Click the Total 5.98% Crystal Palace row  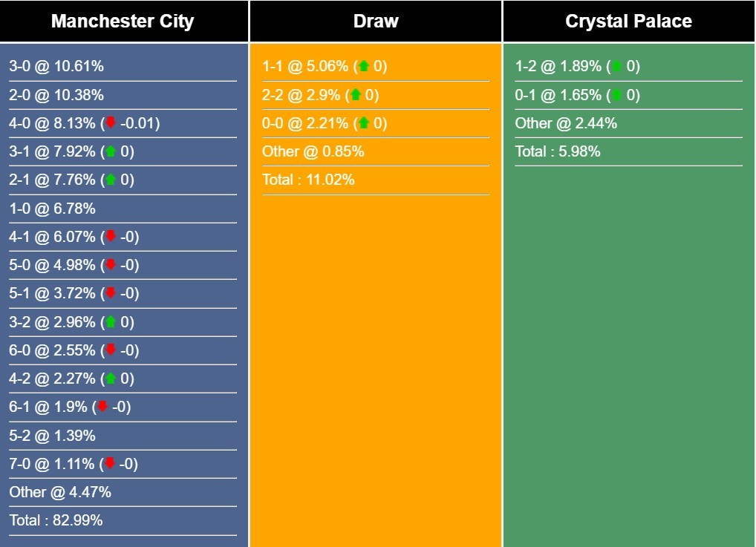(629, 152)
